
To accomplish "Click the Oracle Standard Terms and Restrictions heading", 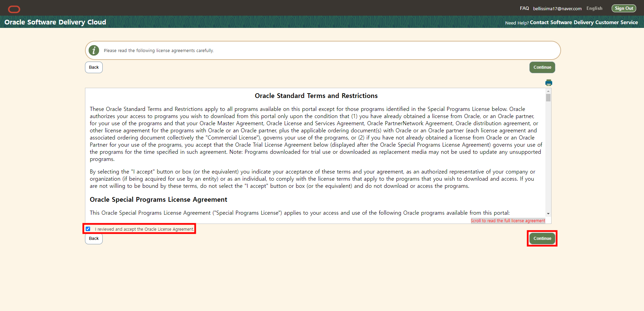I will 316,96.
